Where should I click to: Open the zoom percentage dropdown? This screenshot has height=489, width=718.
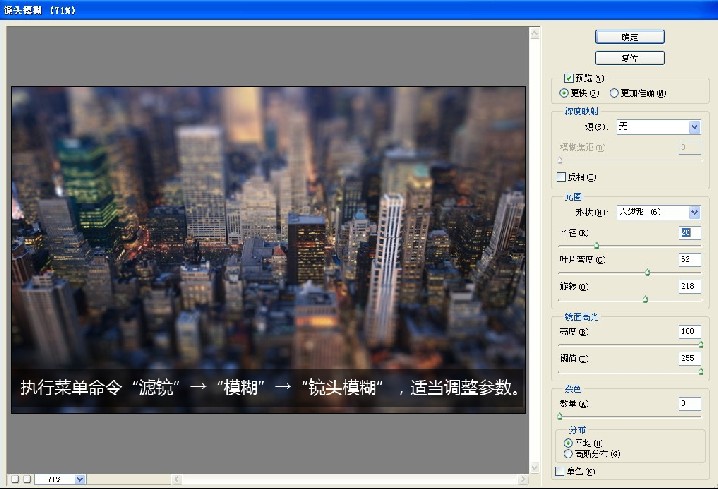click(80, 480)
